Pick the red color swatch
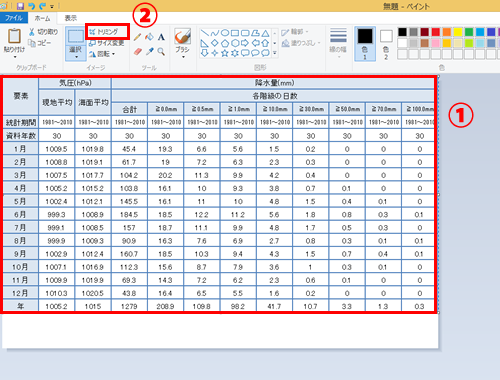 (x=436, y=32)
